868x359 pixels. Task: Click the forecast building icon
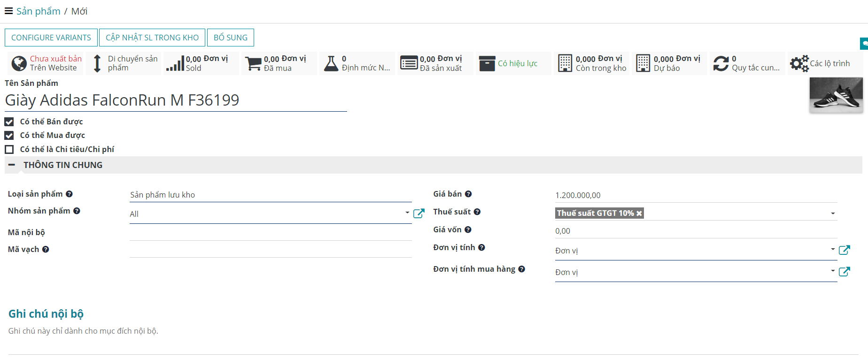tap(643, 63)
